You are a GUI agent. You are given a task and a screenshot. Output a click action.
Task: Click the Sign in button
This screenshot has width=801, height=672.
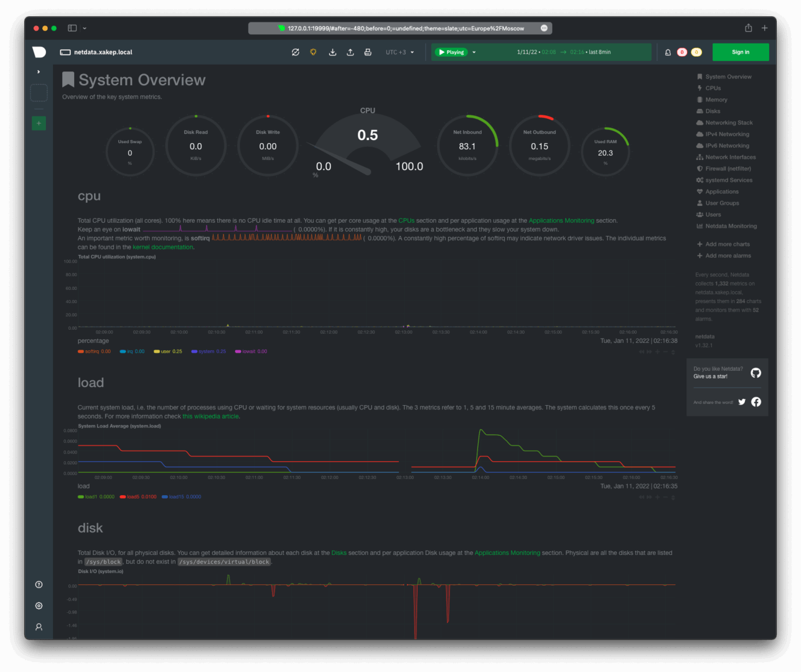[x=741, y=52]
